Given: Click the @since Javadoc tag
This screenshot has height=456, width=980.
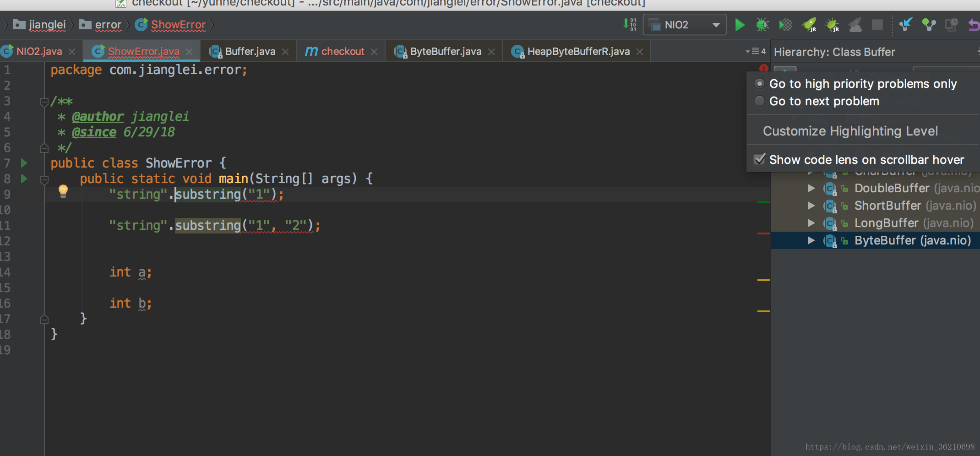Looking at the screenshot, I should click(x=94, y=132).
